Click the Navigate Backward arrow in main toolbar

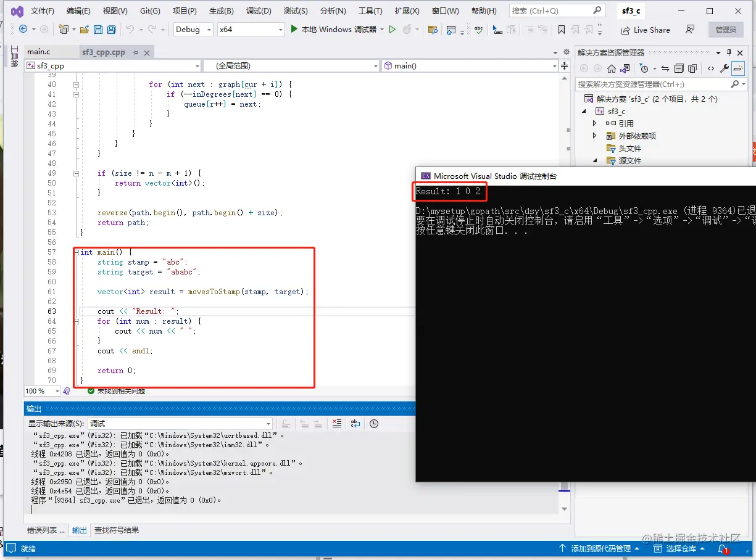click(x=23, y=29)
